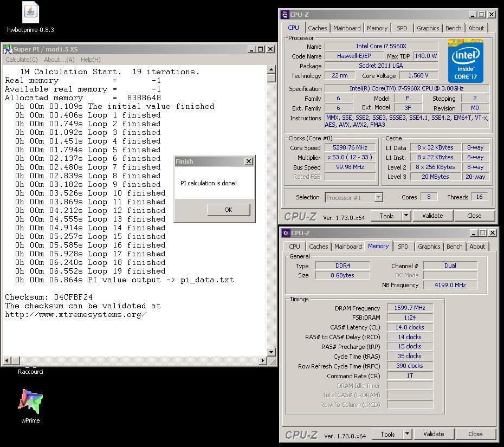
Task: Open the Raccourci desktop shortcut
Action: (x=30, y=372)
